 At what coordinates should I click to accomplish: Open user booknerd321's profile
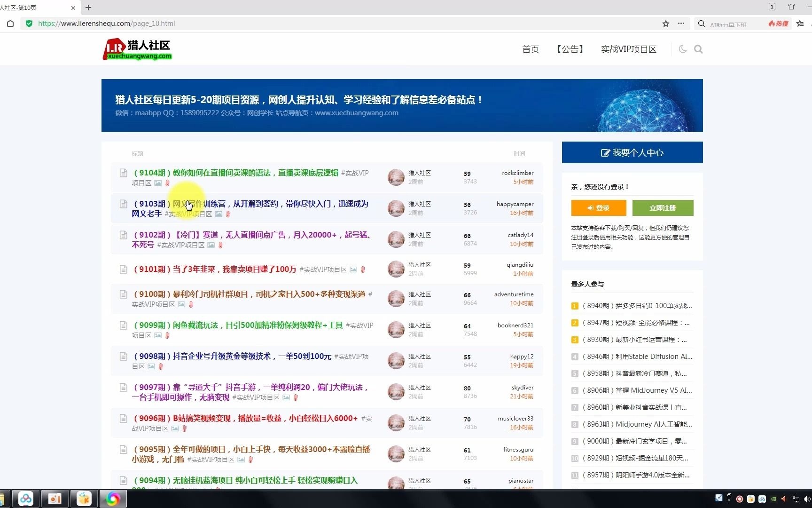(x=515, y=325)
